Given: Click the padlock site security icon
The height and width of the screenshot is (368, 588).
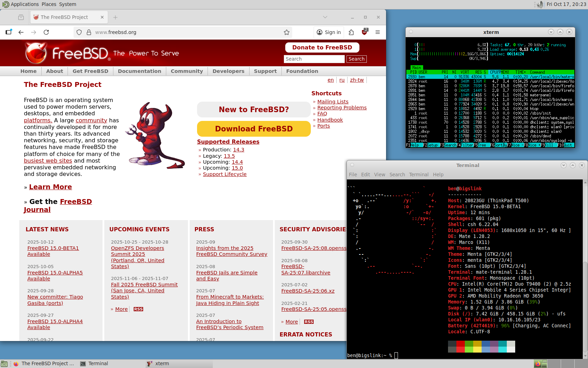Looking at the screenshot, I should [x=89, y=32].
